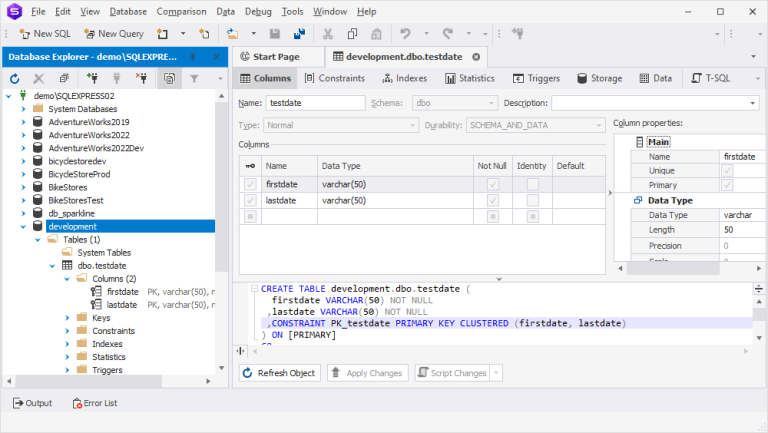
Task: Close the development.dbo.testdate tab
Action: [x=476, y=57]
